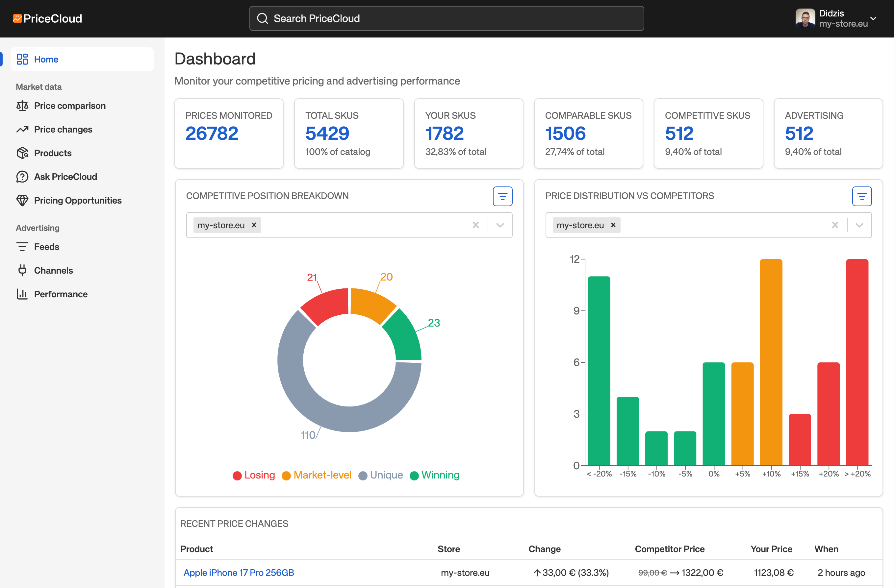Viewport: 895px width, 588px height.
Task: Toggle the Losing legend item
Action: 254,475
